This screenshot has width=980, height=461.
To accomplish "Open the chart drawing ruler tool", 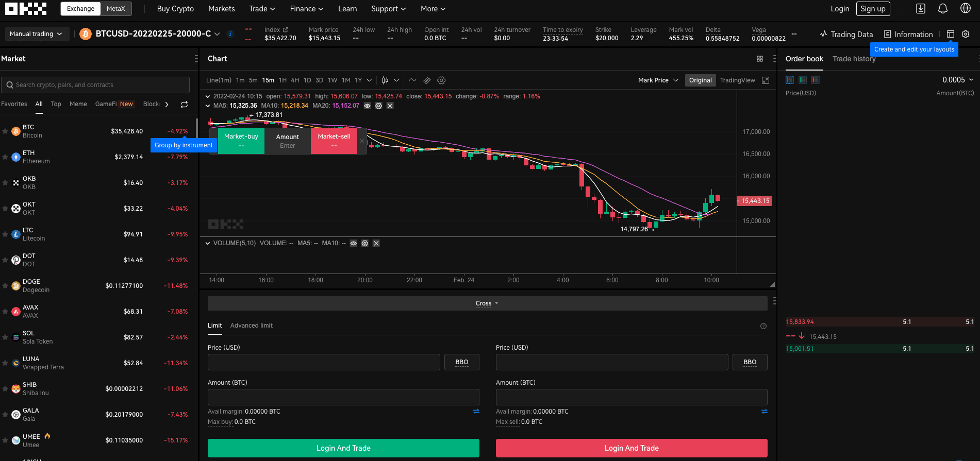I will [427, 80].
